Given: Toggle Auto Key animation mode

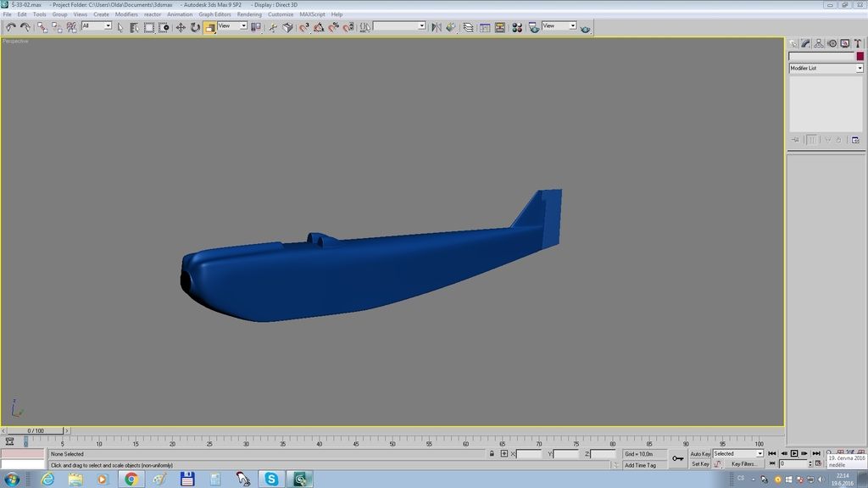Looking at the screenshot, I should click(700, 454).
